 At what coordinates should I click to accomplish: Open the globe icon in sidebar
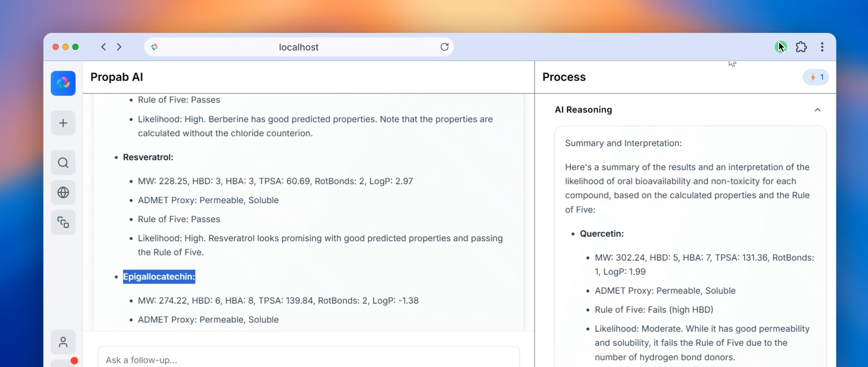point(63,193)
